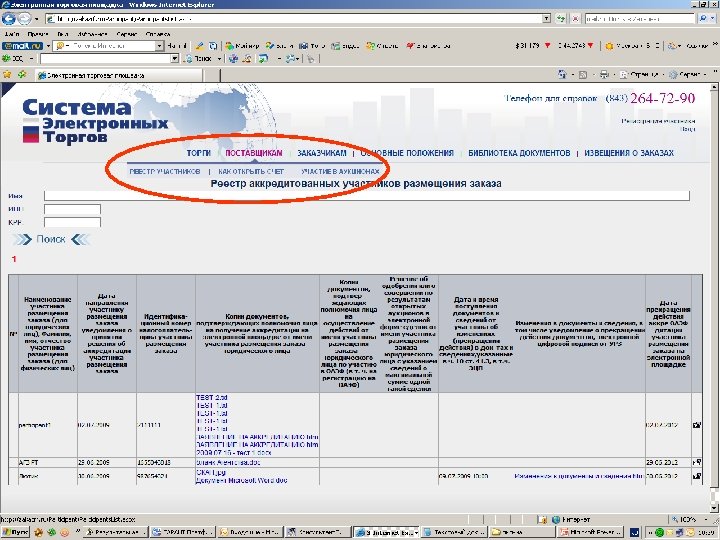Viewport: 720px width, 540px height.
Task: Click the system tray clock
Action: pos(706,533)
